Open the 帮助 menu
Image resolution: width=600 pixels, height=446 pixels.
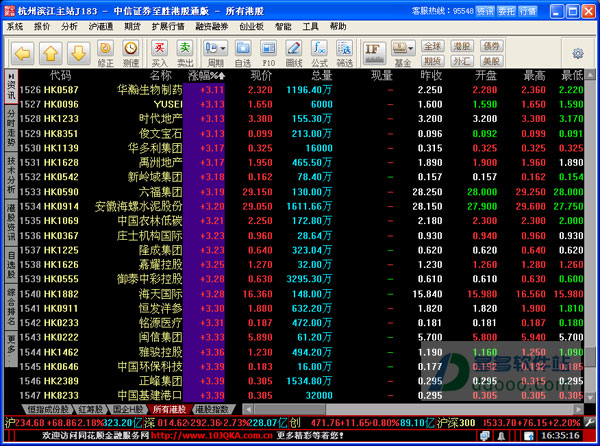338,26
